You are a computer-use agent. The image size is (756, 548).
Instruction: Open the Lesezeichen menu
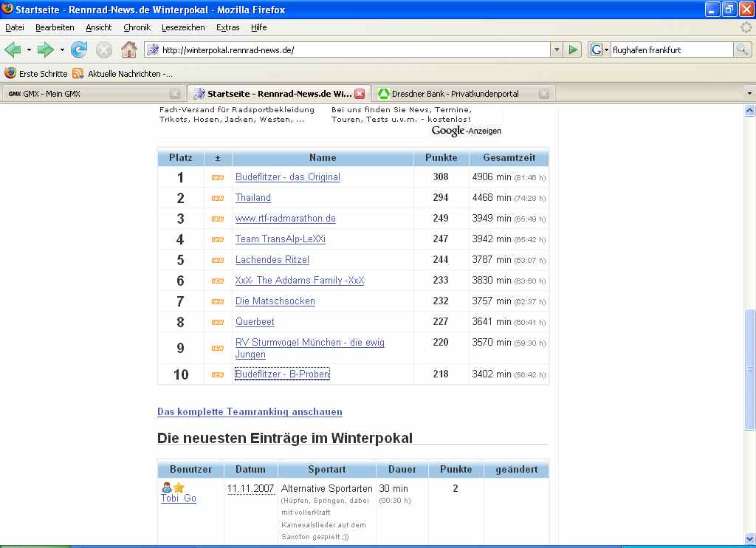point(183,27)
